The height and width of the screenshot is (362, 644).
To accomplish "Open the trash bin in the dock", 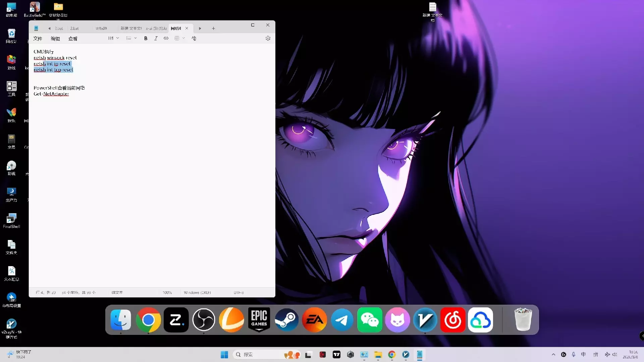I will (523, 320).
